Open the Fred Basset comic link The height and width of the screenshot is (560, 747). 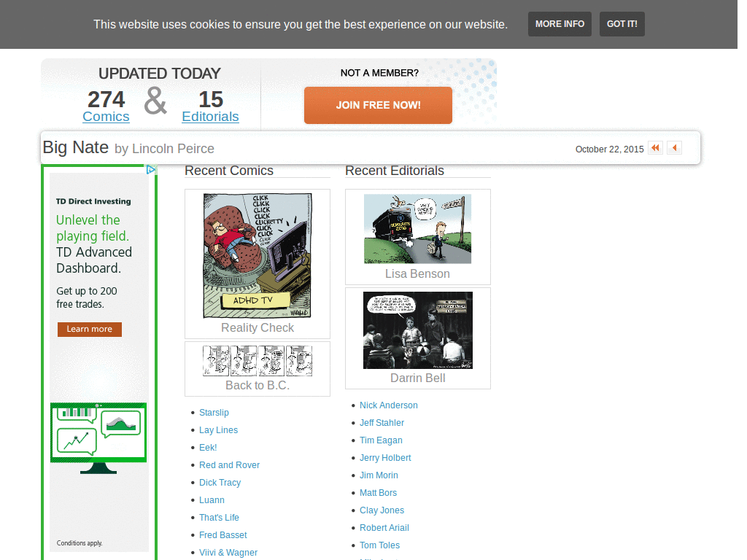223,535
